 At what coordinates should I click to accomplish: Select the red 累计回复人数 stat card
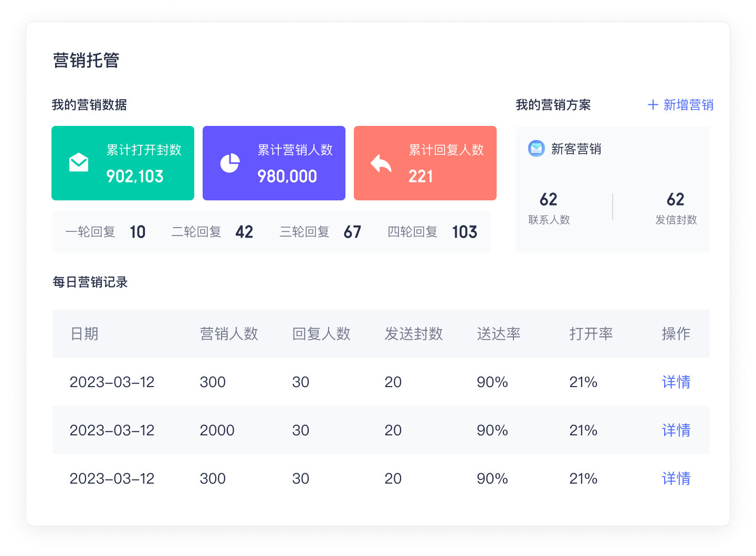[x=425, y=163]
